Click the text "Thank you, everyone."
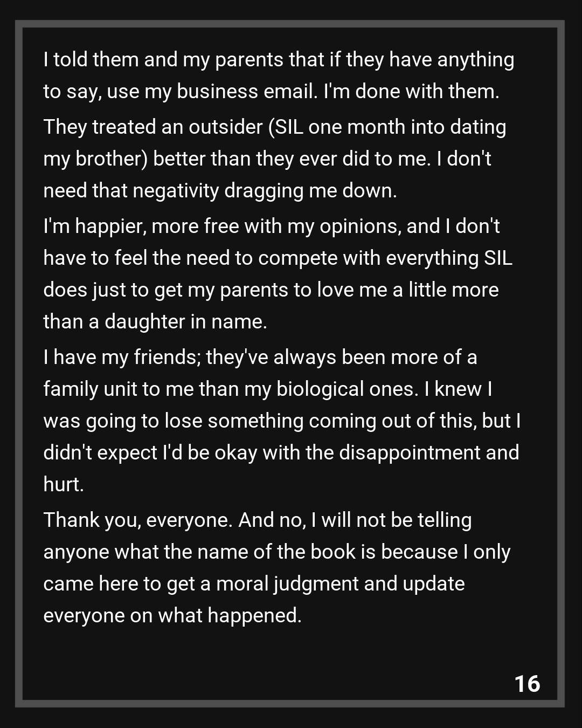 coord(138,520)
